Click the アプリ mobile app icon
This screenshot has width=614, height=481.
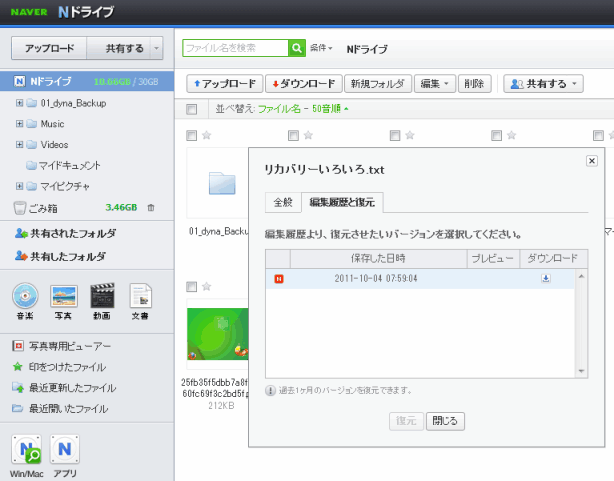(x=65, y=449)
